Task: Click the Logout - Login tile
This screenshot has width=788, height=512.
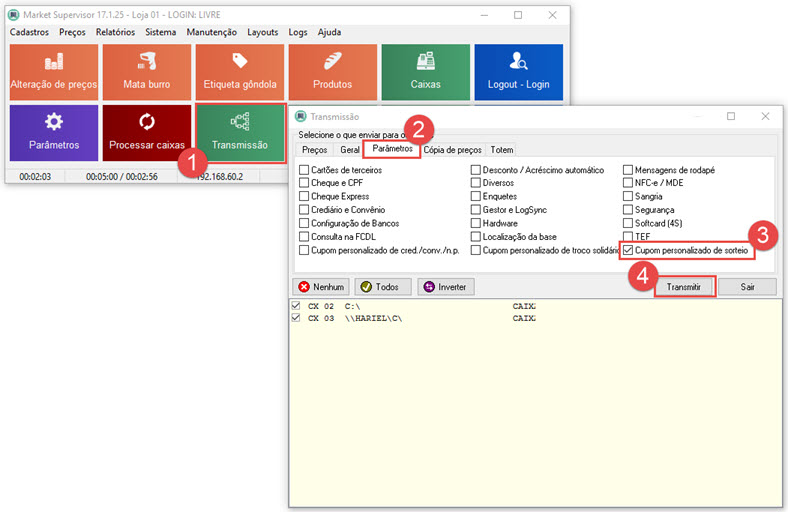Action: click(x=519, y=72)
